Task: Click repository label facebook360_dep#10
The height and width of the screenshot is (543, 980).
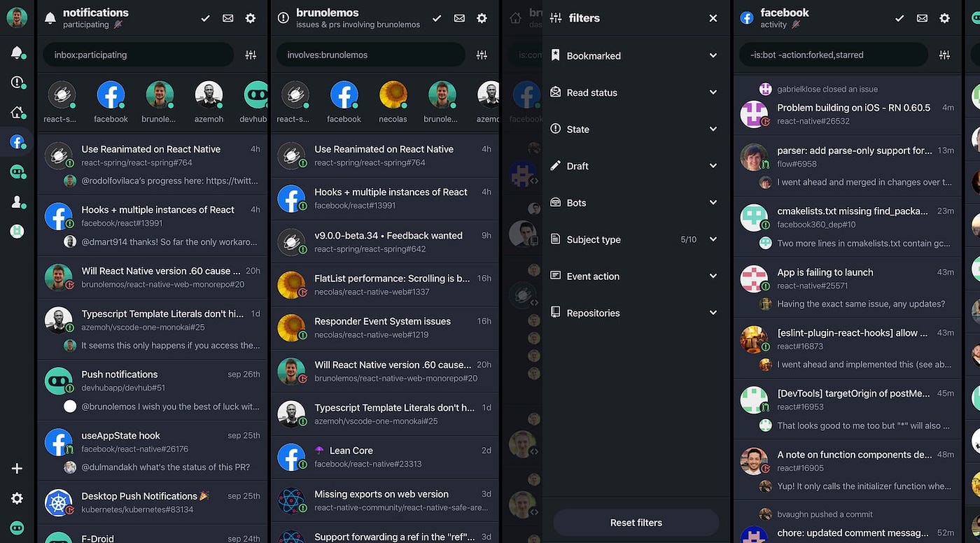Action: pyautogui.click(x=816, y=225)
